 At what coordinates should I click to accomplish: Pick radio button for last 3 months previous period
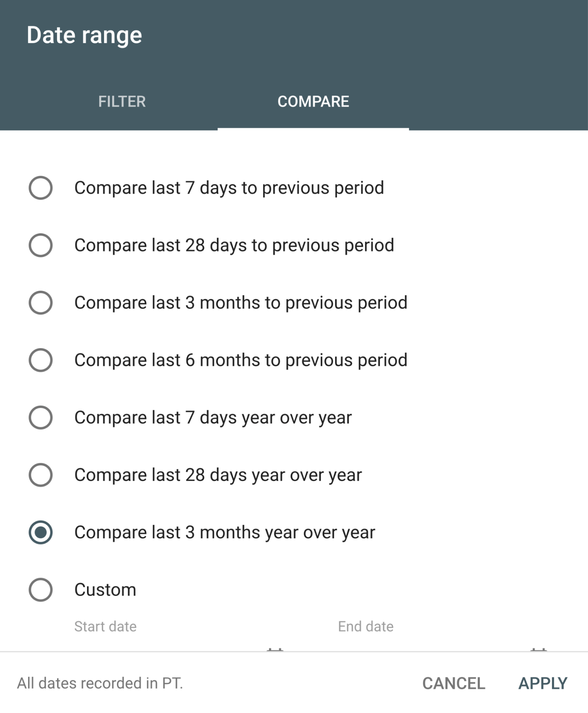(x=41, y=302)
